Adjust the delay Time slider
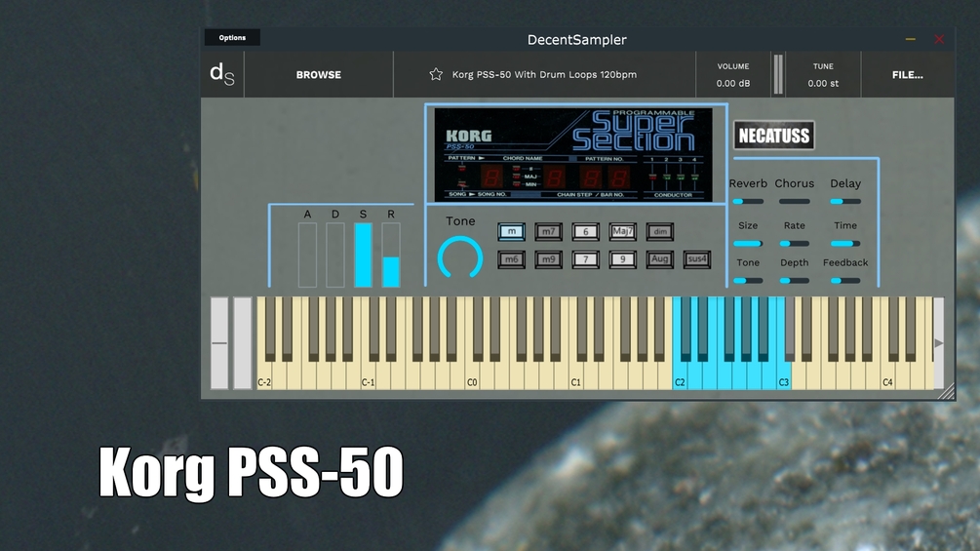Viewport: 980px width, 551px height. [x=845, y=243]
